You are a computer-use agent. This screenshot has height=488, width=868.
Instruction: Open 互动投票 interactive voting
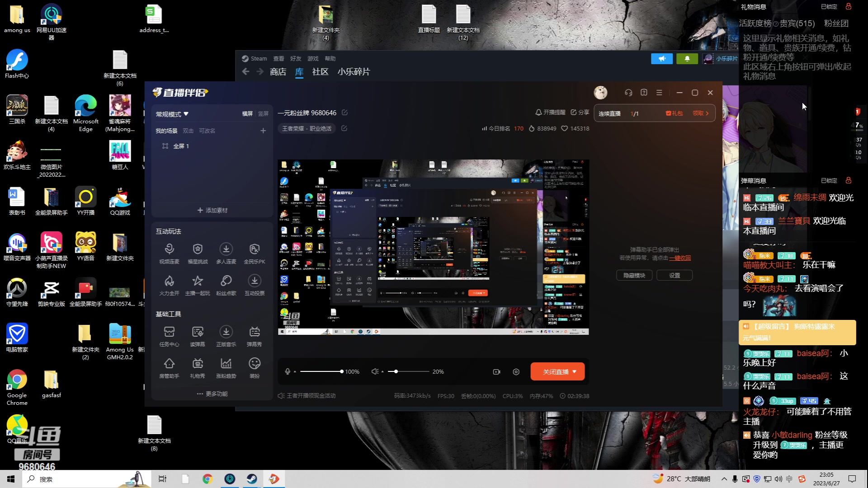point(255,285)
